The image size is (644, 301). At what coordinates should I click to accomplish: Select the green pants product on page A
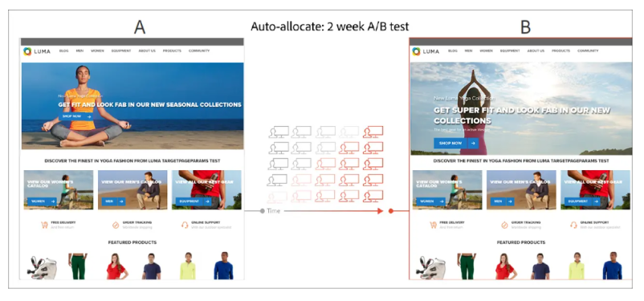(78, 266)
